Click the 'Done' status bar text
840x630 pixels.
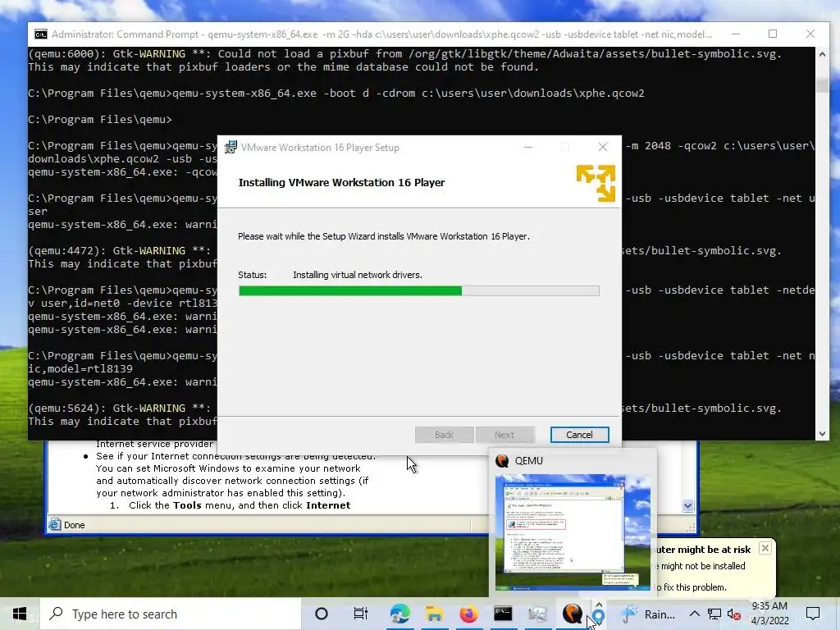tap(75, 525)
